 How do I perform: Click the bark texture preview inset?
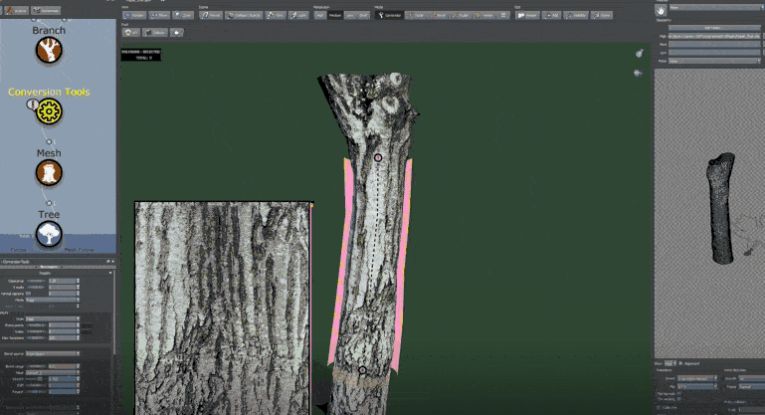[x=223, y=308]
